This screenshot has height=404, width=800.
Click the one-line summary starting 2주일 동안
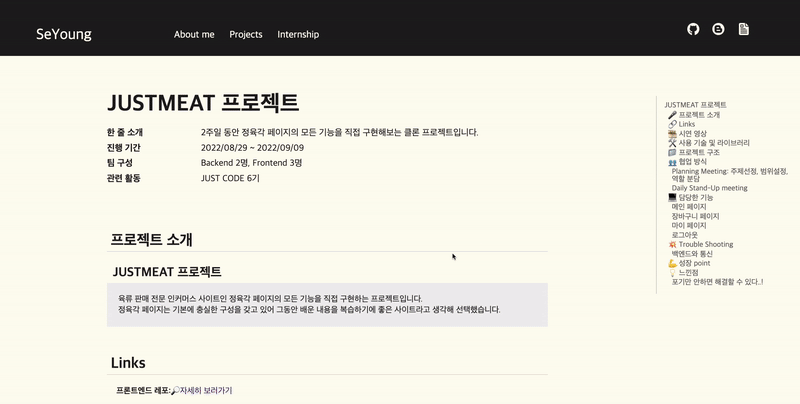coord(340,132)
